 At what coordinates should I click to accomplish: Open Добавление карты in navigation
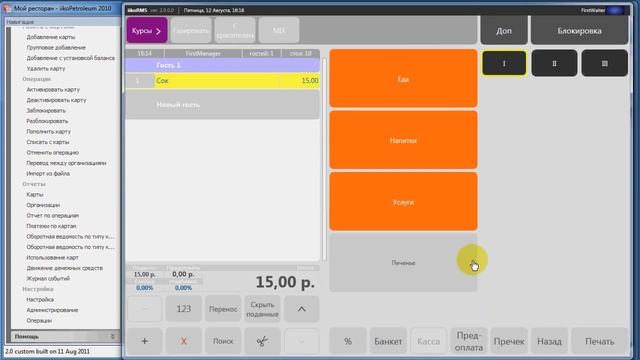[x=51, y=37]
